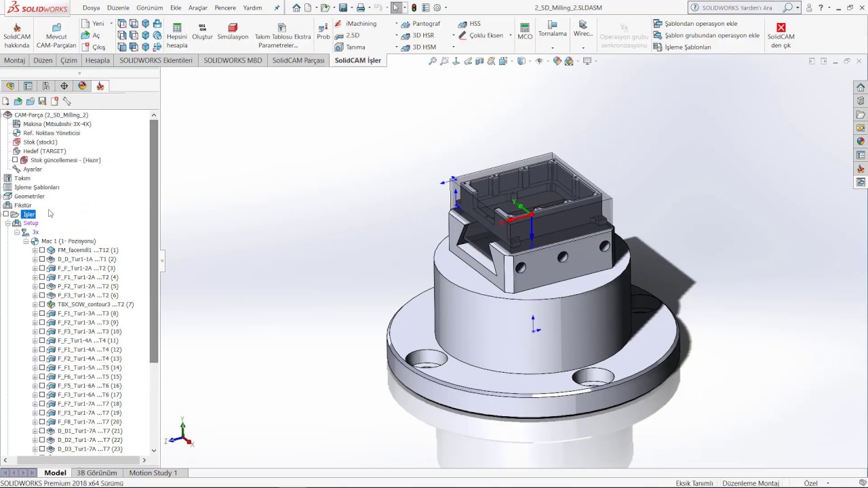The height and width of the screenshot is (488, 868).
Task: Click the CAM tree vertical scrollbar
Action: point(153,241)
